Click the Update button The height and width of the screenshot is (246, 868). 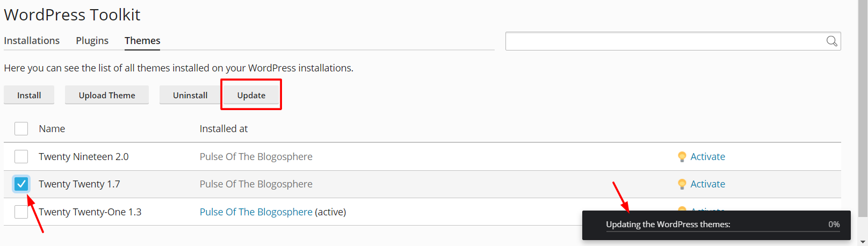coord(251,95)
